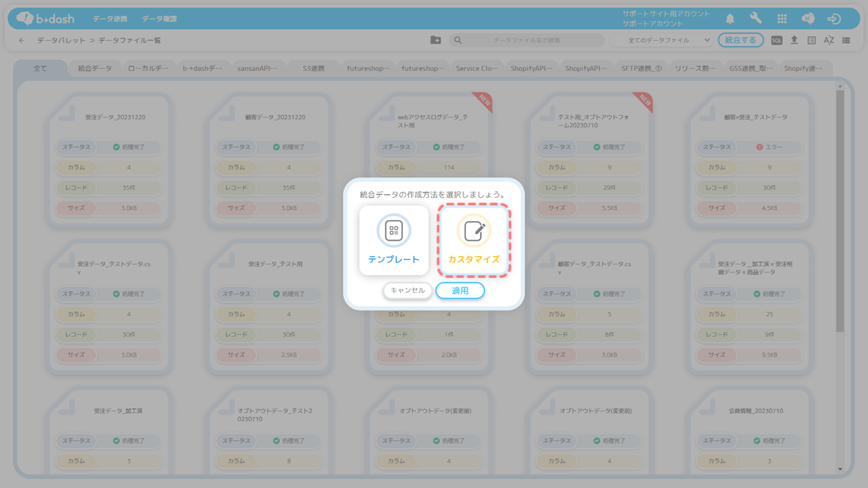Open the オプトアウトデータ(変更前) file
This screenshot has width=868, height=488.
(589, 430)
